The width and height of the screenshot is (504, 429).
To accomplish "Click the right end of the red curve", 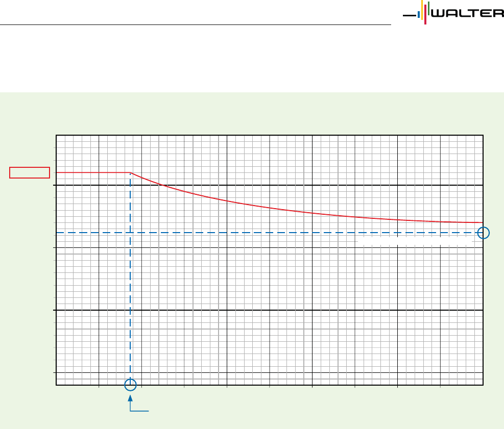I will (x=482, y=222).
